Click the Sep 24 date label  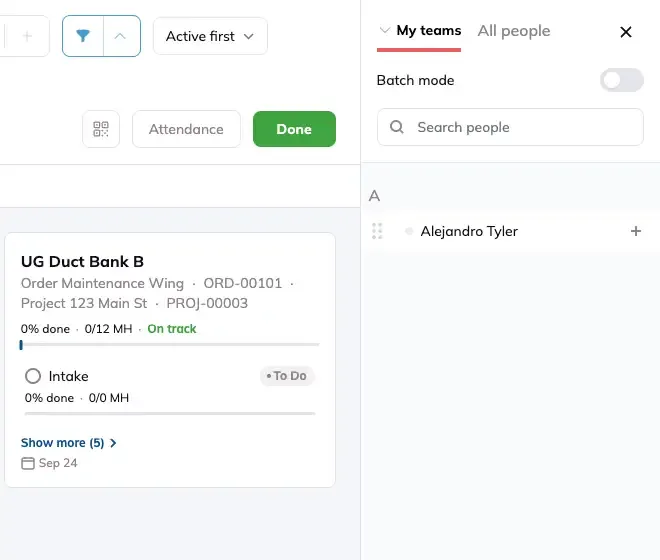click(x=58, y=463)
